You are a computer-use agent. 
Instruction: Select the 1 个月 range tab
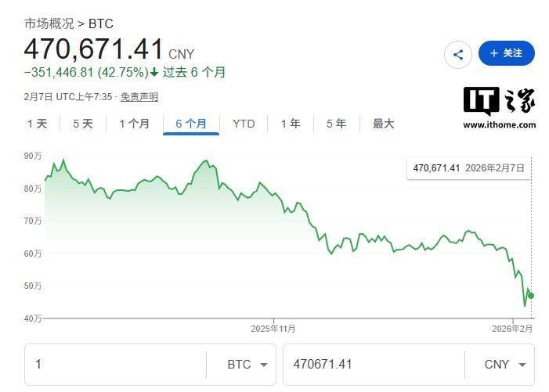(134, 124)
